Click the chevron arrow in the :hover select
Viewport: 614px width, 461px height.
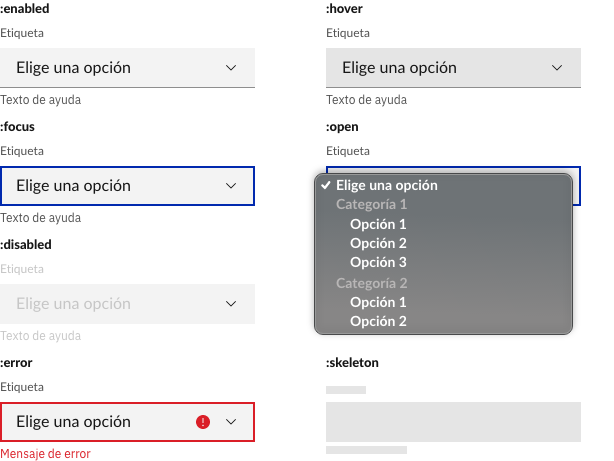[557, 68]
